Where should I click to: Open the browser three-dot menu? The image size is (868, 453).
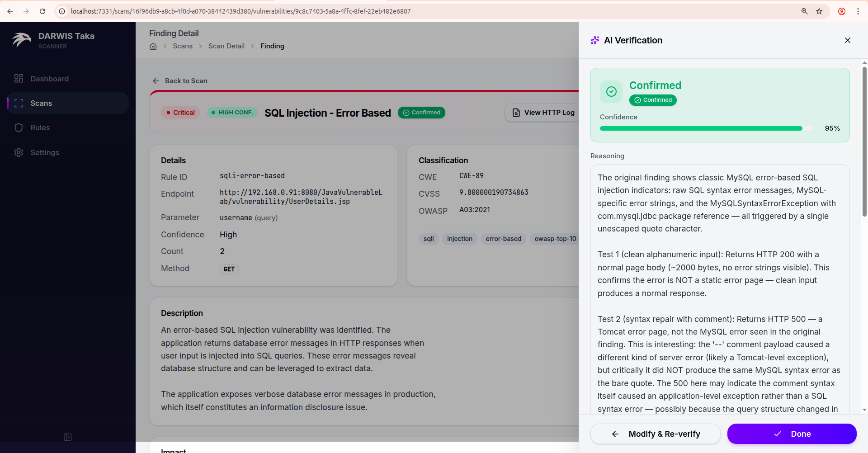coord(859,11)
